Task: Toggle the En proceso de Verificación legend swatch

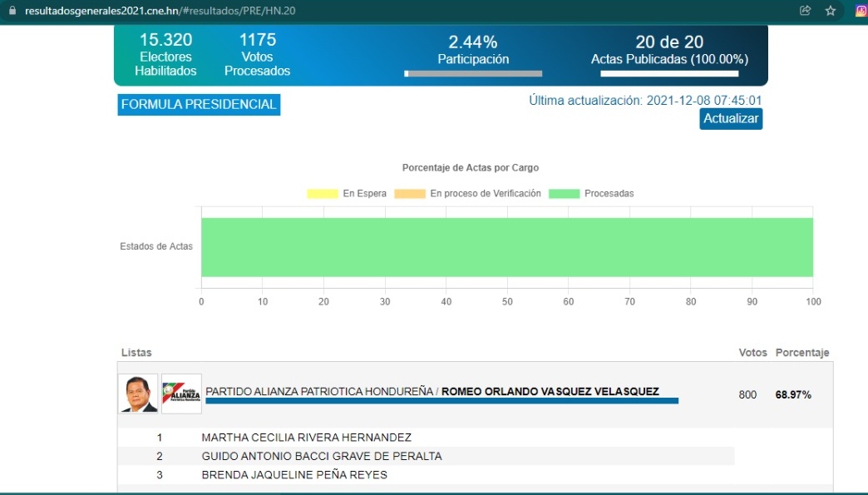Action: [410, 194]
